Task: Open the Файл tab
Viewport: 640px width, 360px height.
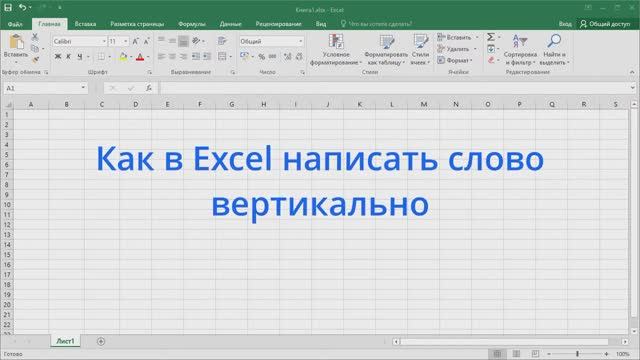Action: coord(15,24)
